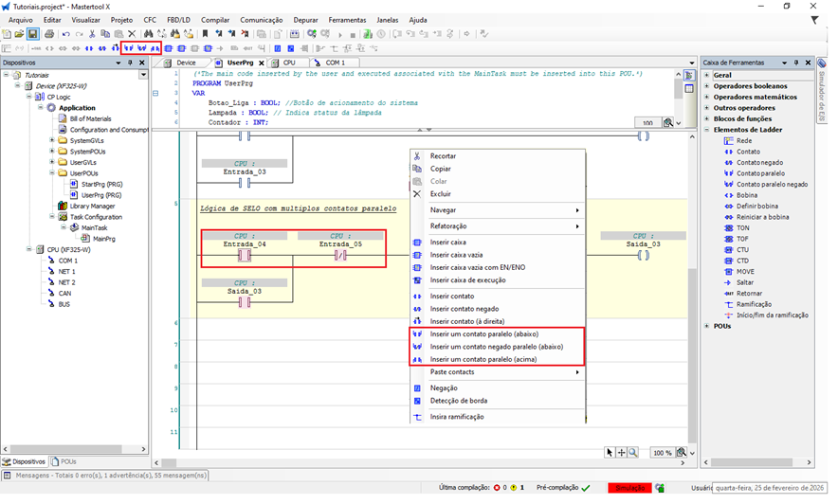This screenshot has height=504, width=838.
Task: Pick the CTU counter element in toolbox
Action: (743, 249)
